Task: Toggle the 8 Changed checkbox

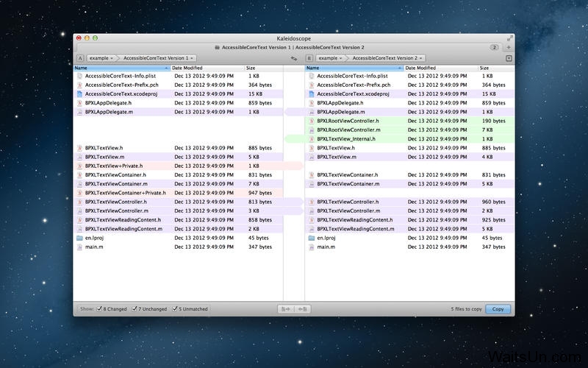Action: (100, 309)
